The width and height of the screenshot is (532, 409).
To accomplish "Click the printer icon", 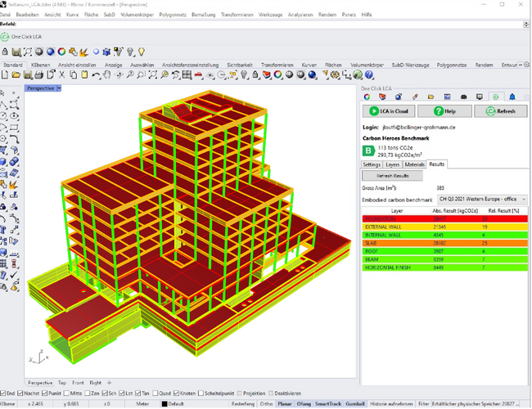I will click(x=39, y=75).
